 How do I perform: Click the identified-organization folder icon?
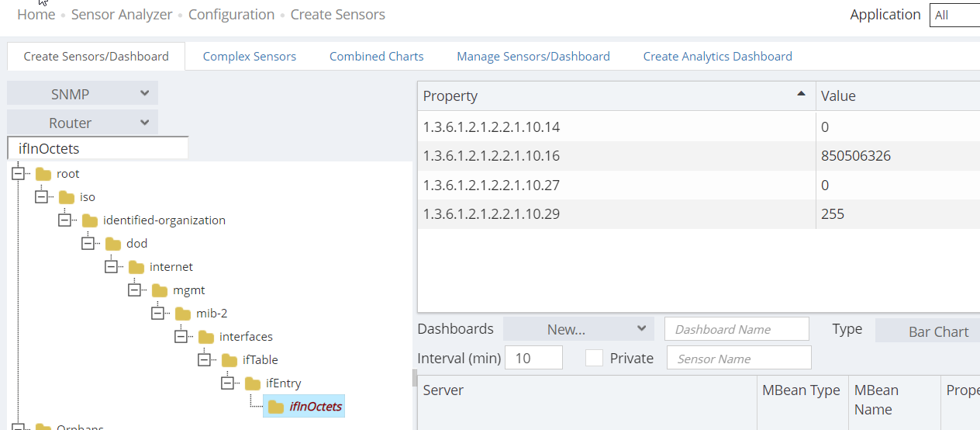(90, 220)
